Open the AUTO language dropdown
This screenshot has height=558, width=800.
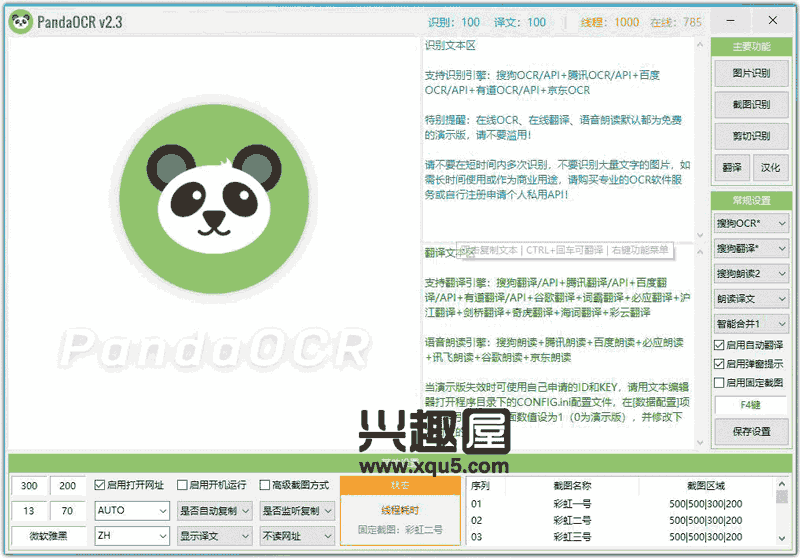coord(132,511)
